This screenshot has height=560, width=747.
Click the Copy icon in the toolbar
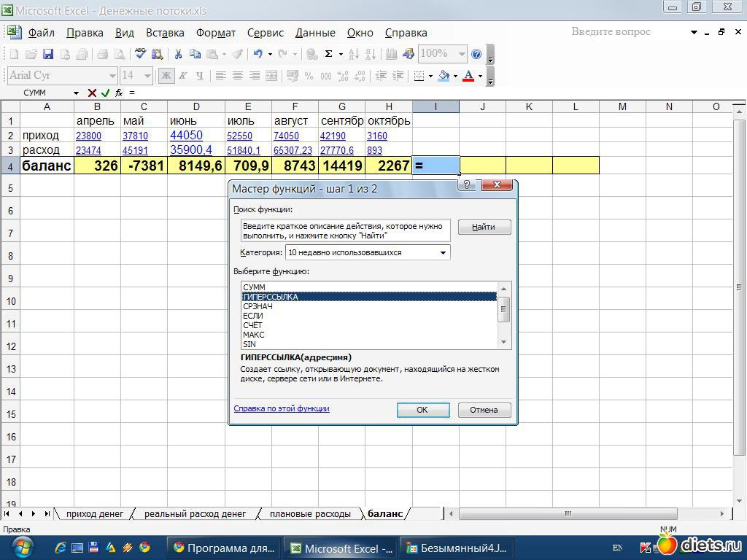(195, 54)
